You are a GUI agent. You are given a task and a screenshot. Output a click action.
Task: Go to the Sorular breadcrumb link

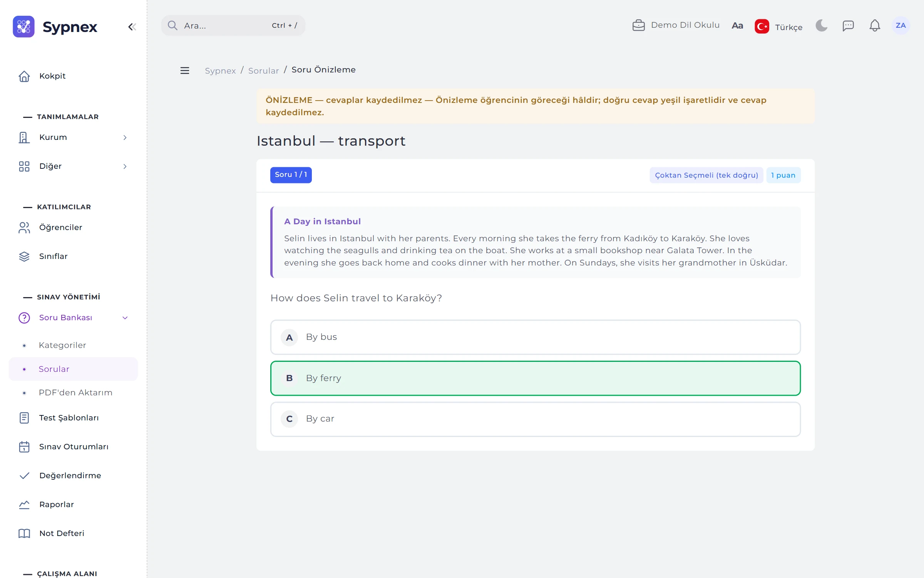(x=263, y=71)
